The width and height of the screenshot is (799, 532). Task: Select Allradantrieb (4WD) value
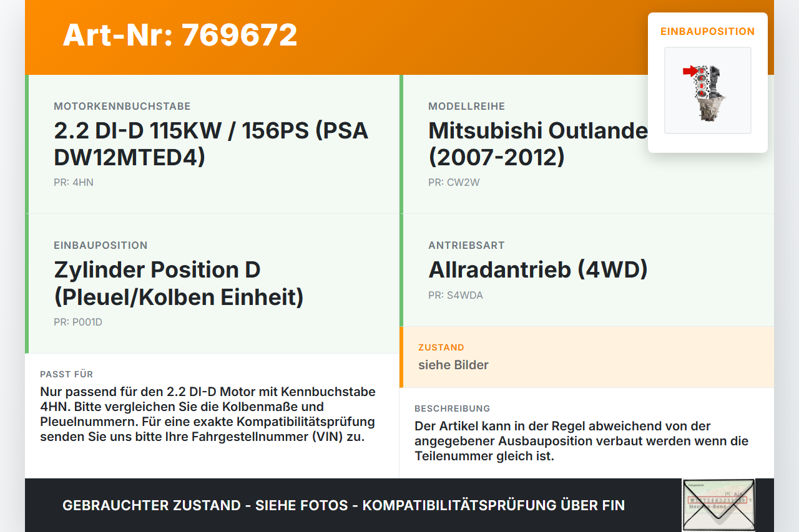[x=538, y=269]
